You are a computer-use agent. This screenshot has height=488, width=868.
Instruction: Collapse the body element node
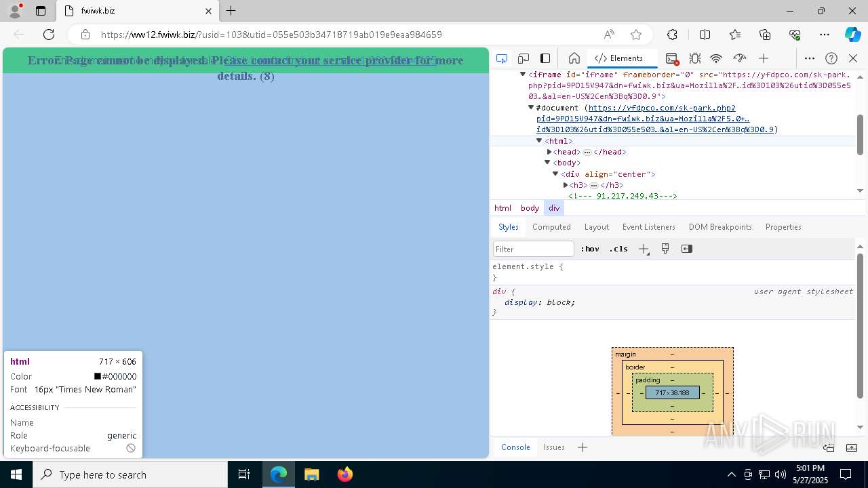click(547, 163)
